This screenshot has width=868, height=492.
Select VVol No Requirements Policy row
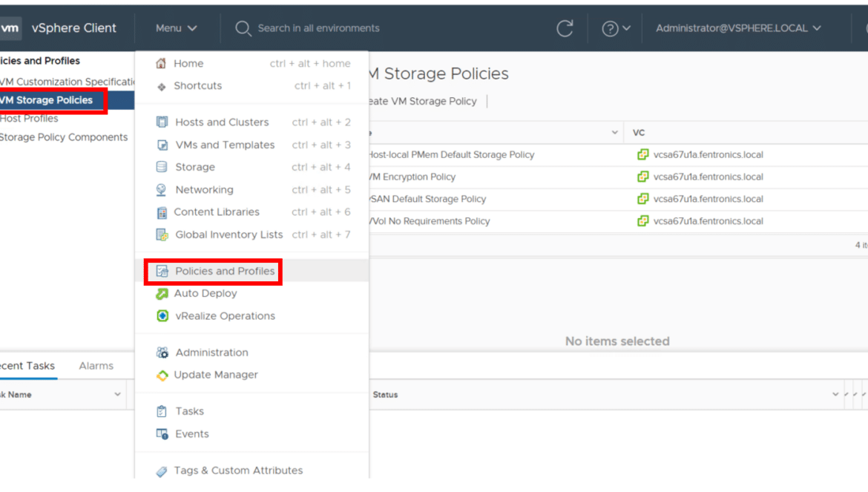(x=618, y=221)
